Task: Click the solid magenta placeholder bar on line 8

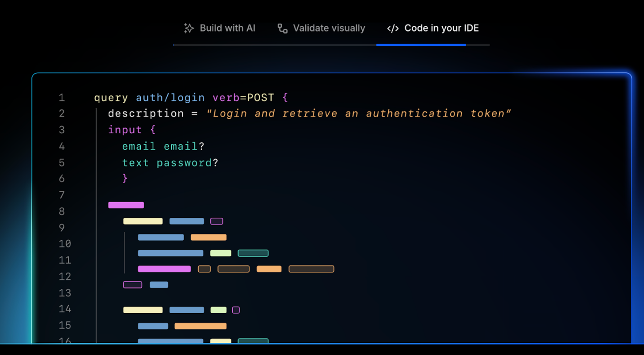Action: pyautogui.click(x=126, y=205)
